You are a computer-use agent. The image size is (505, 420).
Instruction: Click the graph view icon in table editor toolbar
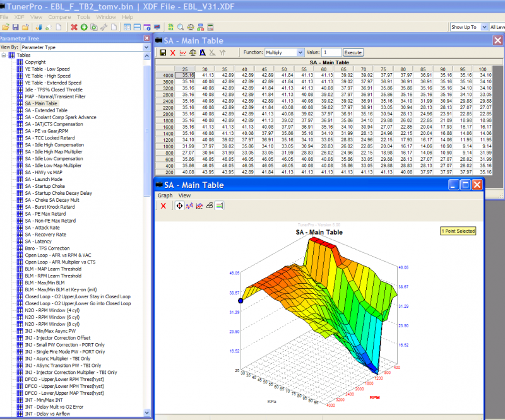pyautogui.click(x=183, y=52)
